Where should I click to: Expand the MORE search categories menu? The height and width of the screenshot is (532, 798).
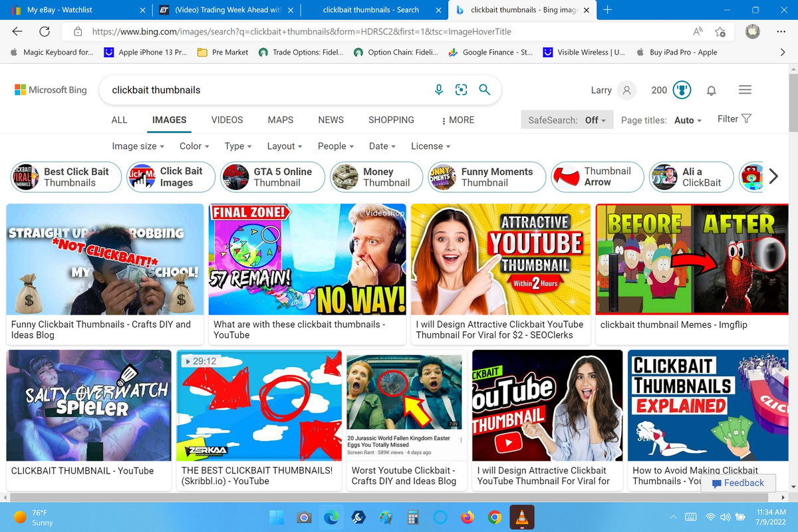pyautogui.click(x=458, y=120)
